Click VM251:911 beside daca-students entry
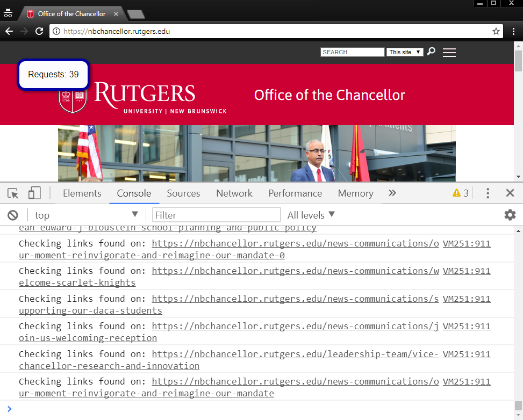This screenshot has height=420, width=523. click(467, 299)
